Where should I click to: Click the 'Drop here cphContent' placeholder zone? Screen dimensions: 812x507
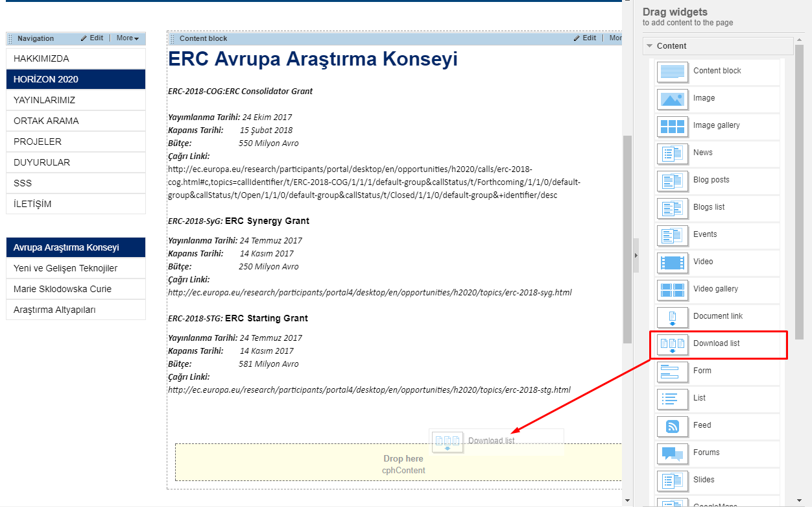coord(399,462)
